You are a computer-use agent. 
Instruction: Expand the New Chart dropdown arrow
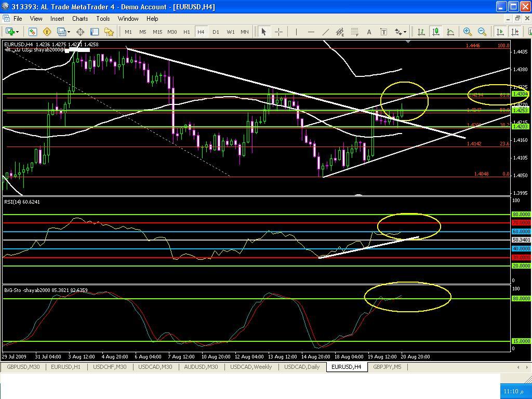[18, 32]
